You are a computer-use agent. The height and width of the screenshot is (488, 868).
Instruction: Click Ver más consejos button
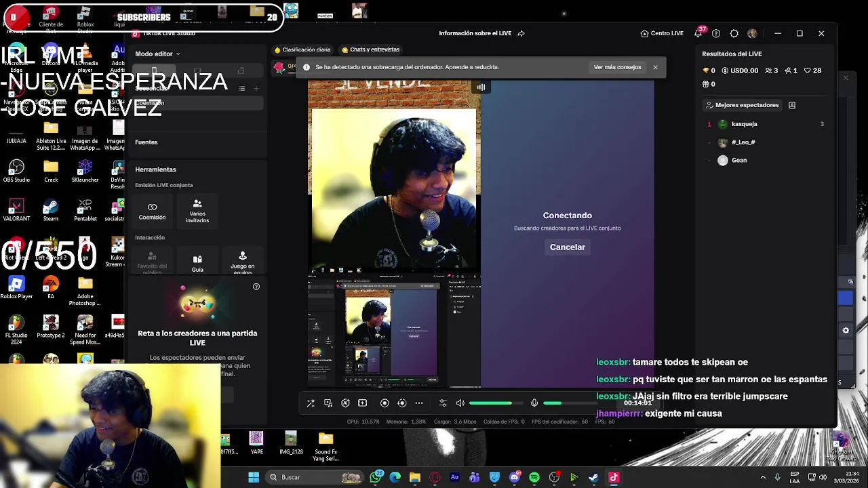point(617,67)
